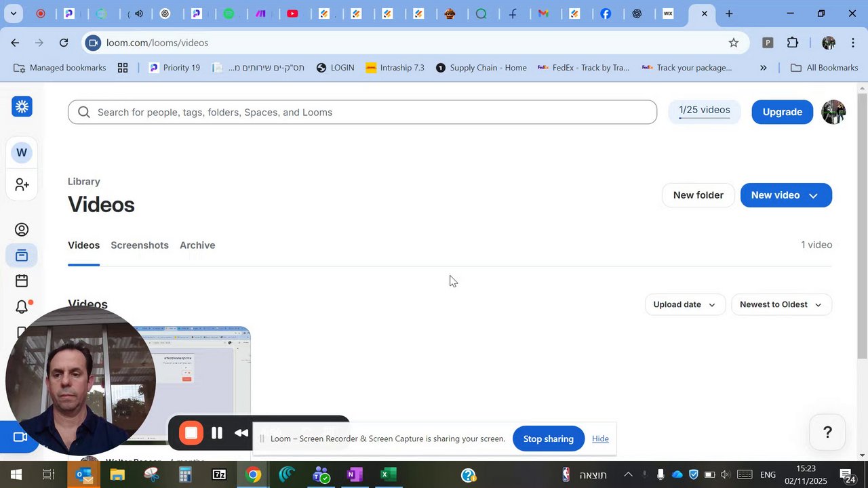Image resolution: width=868 pixels, height=488 pixels.
Task: Click the P extension icon in toolbar
Action: click(x=768, y=43)
